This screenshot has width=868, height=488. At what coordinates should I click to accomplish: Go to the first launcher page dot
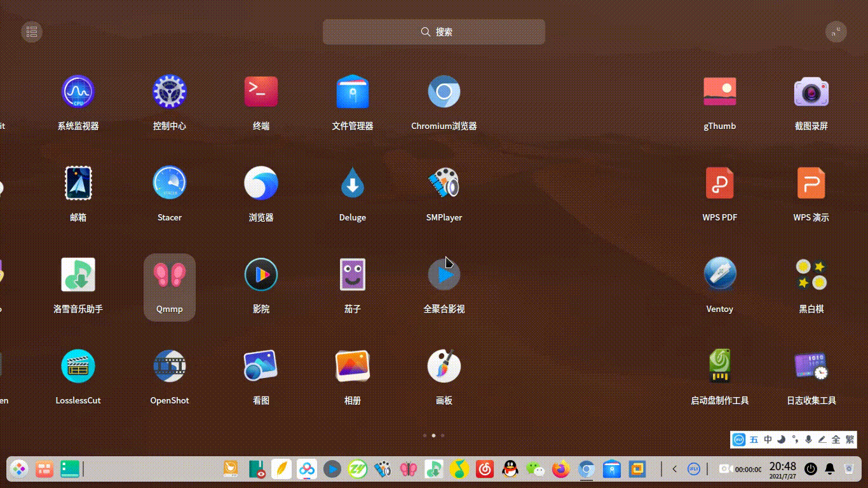tap(425, 436)
